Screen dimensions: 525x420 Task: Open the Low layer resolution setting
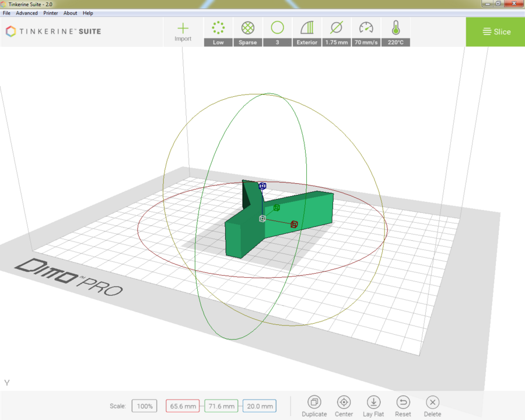218,32
